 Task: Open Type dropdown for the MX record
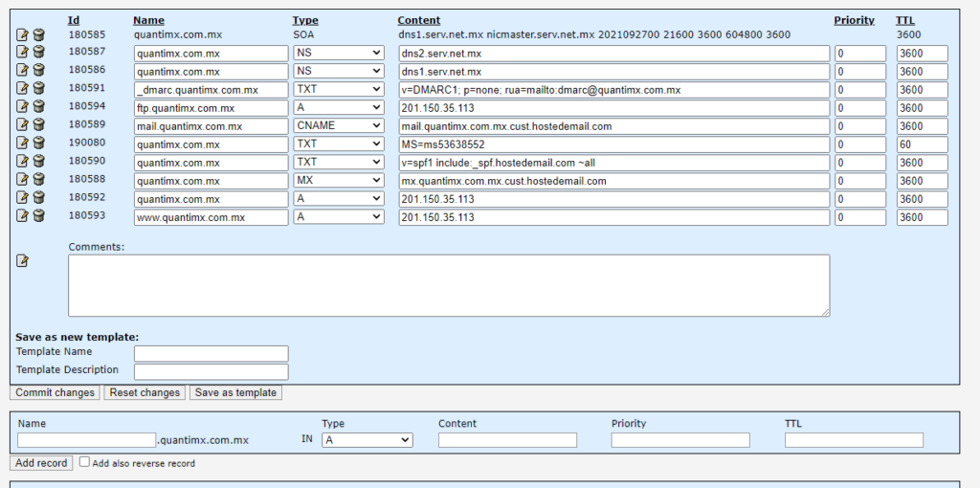[339, 181]
